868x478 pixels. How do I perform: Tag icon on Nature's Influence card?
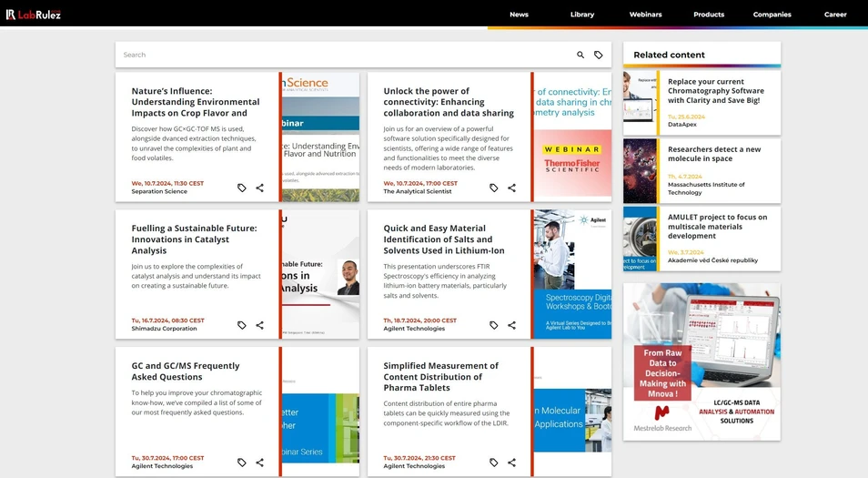click(242, 188)
